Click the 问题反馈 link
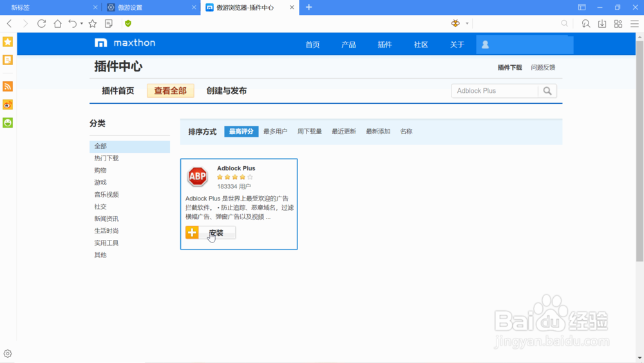 543,68
